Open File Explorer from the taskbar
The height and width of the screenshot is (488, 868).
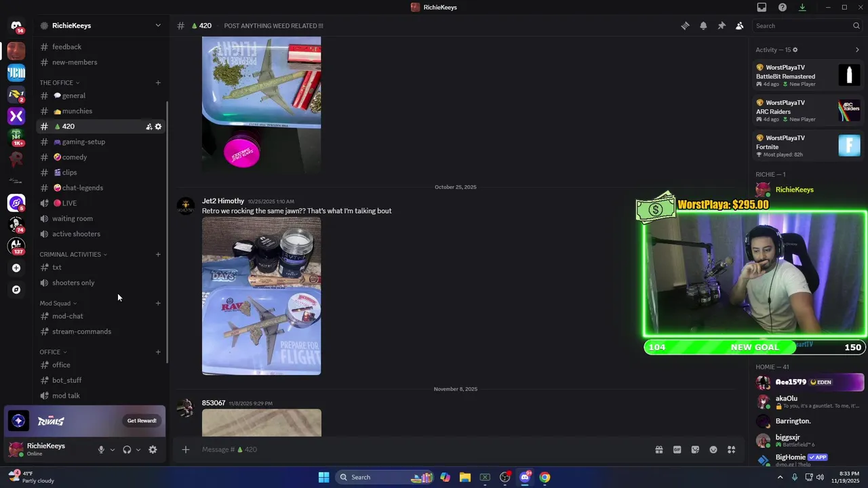coord(465,477)
